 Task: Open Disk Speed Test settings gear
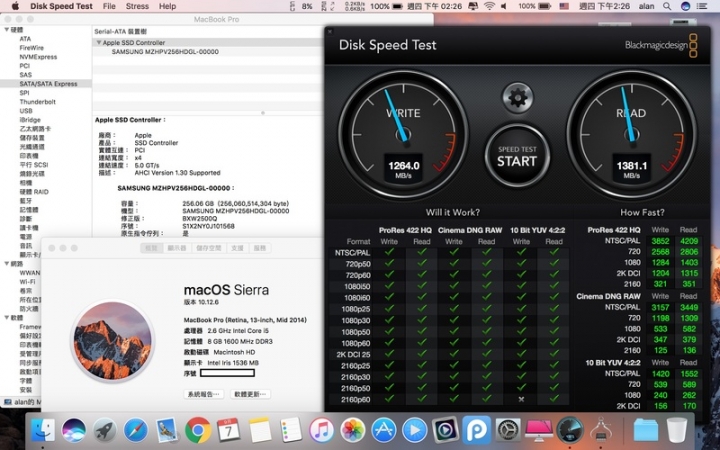point(518,97)
